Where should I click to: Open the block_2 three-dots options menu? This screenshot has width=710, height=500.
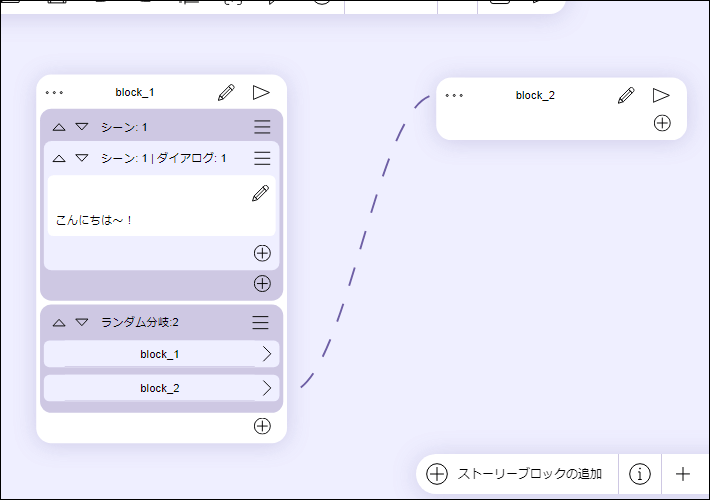tap(454, 96)
